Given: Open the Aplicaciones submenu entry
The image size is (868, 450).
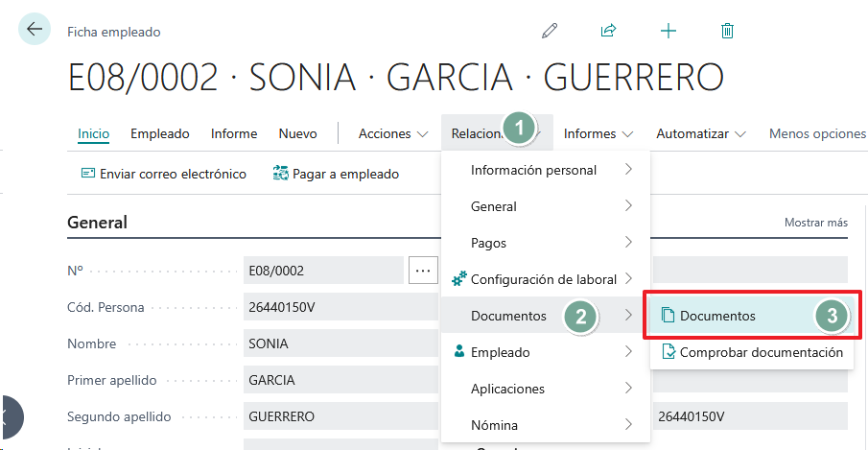Looking at the screenshot, I should click(546, 389).
